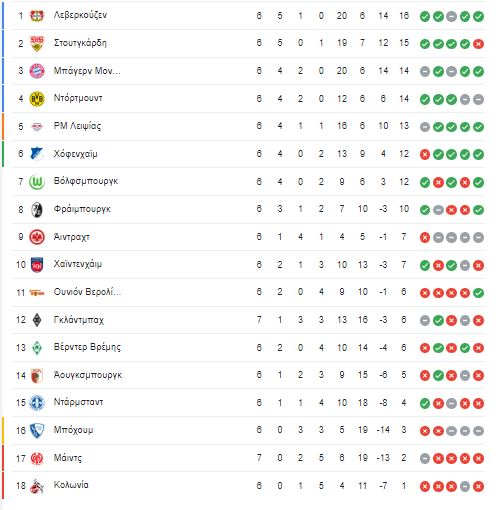The image size is (502, 510).
Task: Select the Χόφενχαϊμ team row
Action: (x=248, y=154)
